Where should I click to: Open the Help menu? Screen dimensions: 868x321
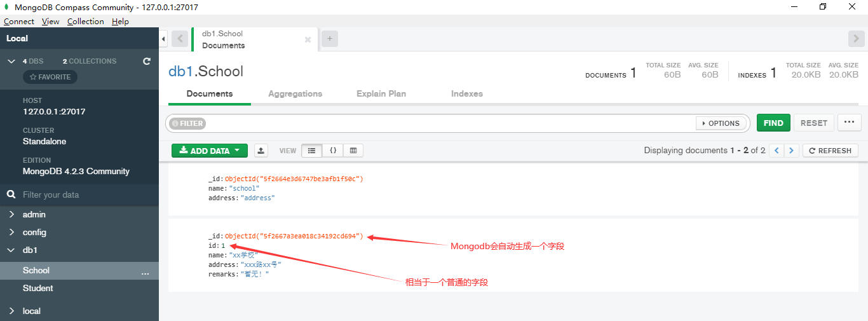click(120, 21)
